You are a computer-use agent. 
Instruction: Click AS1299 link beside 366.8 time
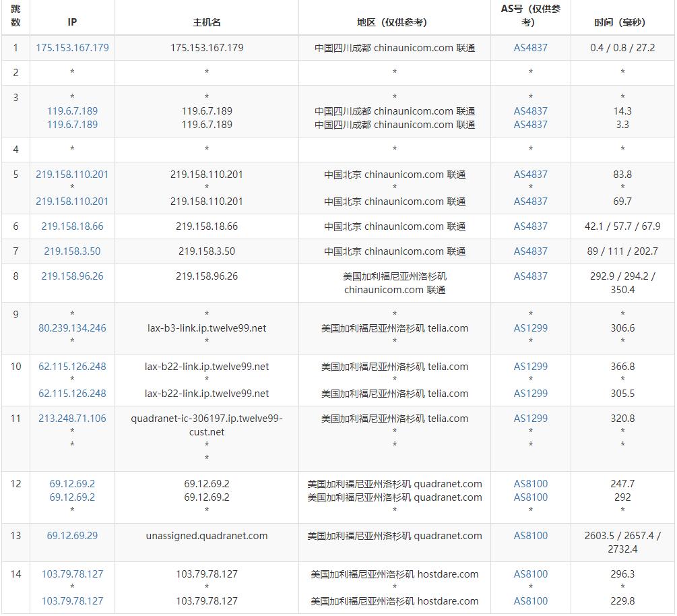pyautogui.click(x=530, y=367)
